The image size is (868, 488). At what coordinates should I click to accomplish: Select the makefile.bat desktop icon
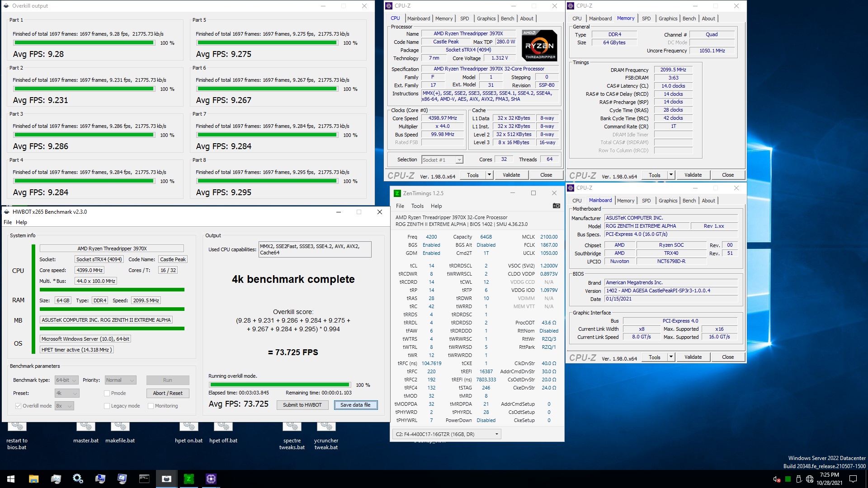point(120,432)
